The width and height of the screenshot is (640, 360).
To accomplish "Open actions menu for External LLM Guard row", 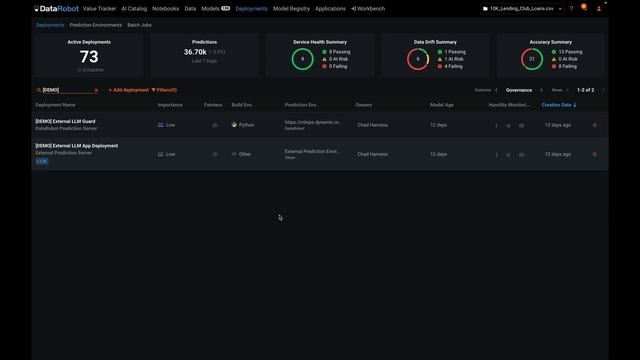I will [594, 125].
